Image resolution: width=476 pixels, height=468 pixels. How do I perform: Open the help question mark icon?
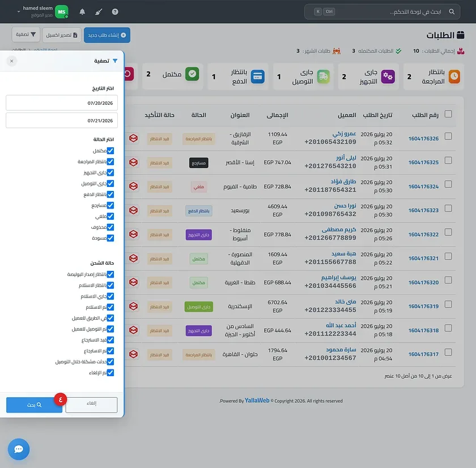click(x=115, y=12)
